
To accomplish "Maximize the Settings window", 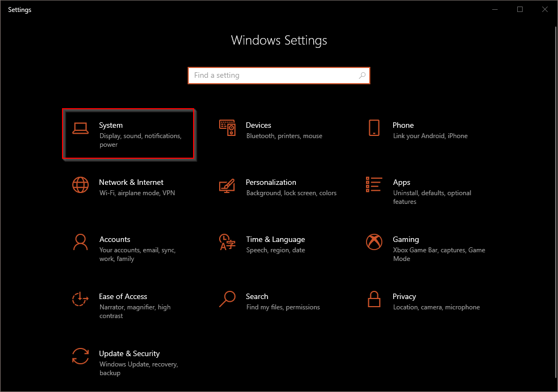I will (520, 9).
